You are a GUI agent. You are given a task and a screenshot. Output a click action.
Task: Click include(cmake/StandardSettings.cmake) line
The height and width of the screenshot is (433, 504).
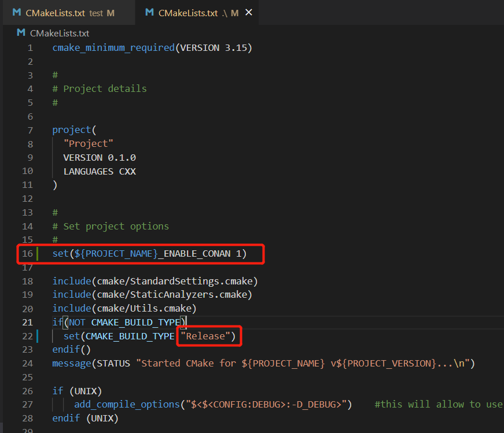coord(155,281)
